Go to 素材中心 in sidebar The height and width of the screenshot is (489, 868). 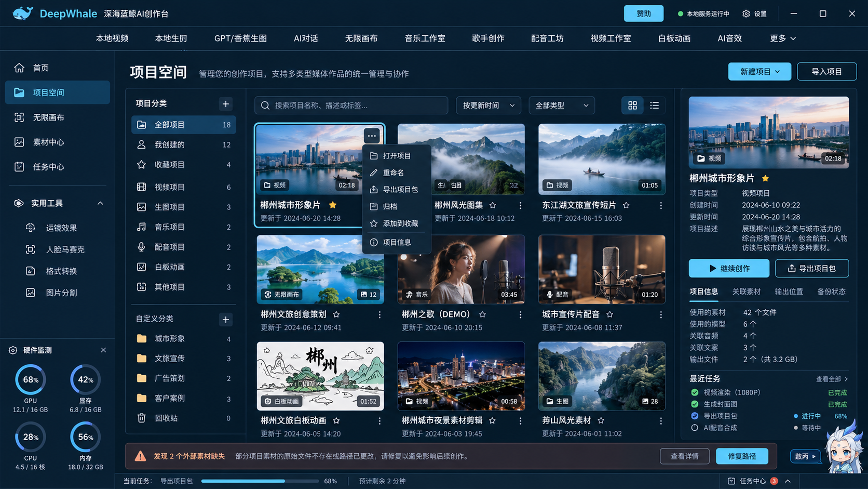pos(57,142)
